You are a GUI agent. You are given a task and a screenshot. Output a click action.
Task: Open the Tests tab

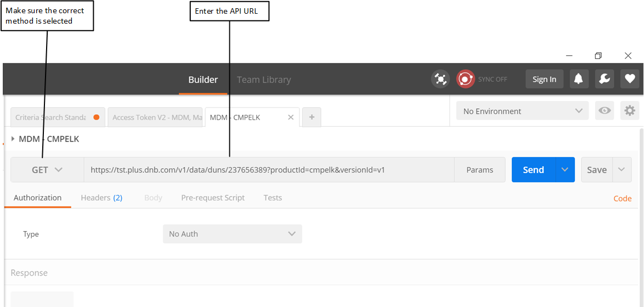click(273, 198)
